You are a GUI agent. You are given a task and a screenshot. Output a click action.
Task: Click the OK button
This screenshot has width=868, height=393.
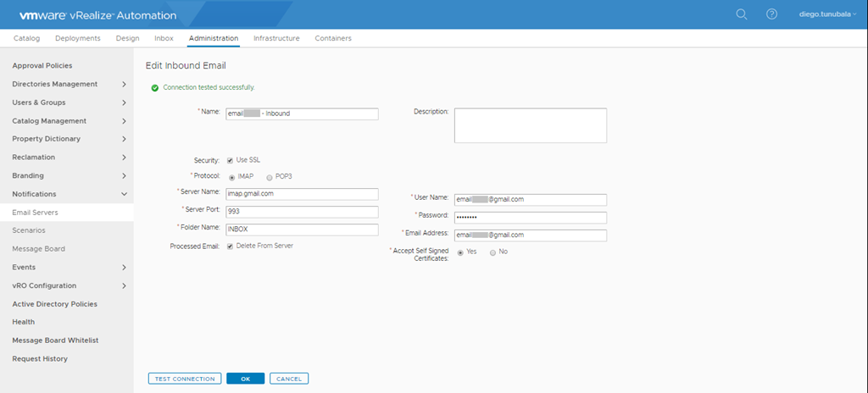(245, 379)
